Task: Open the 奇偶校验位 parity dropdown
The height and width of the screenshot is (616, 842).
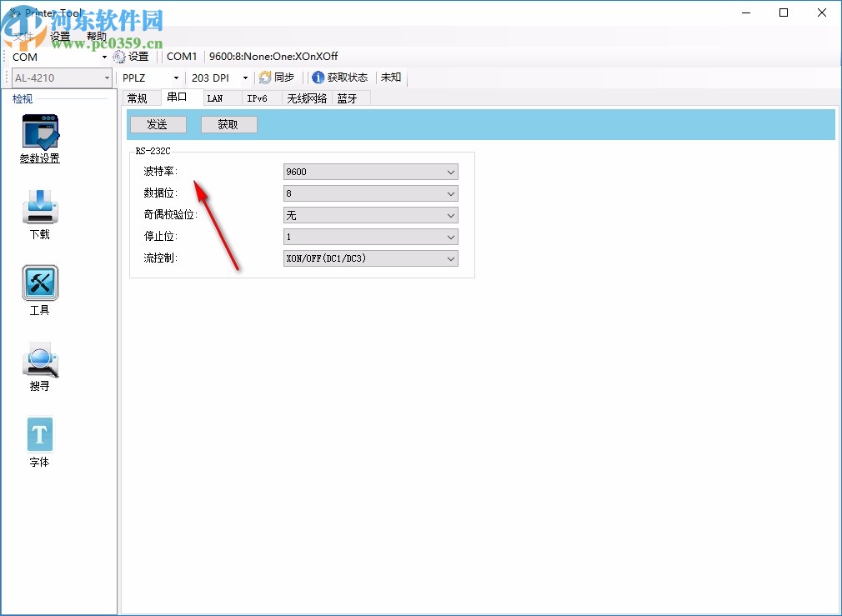Action: pos(449,215)
